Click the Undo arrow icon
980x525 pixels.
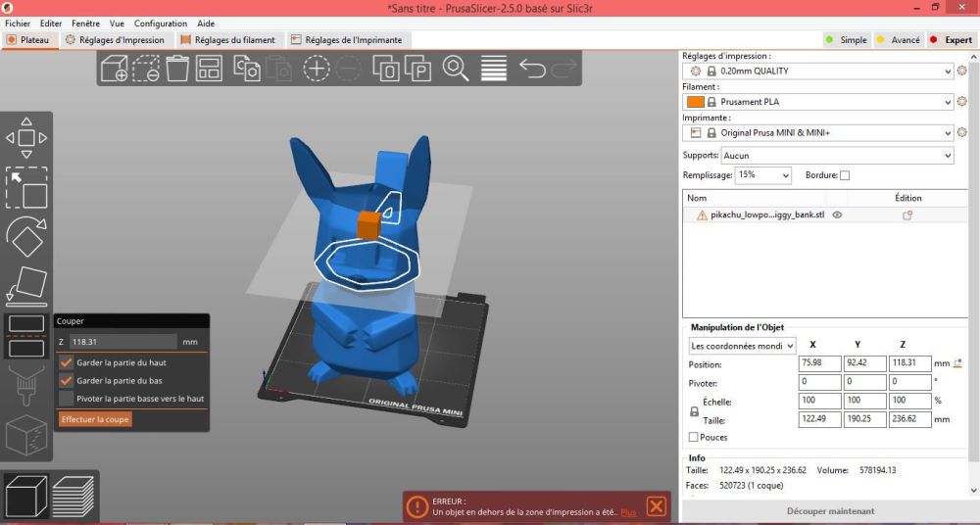point(531,69)
